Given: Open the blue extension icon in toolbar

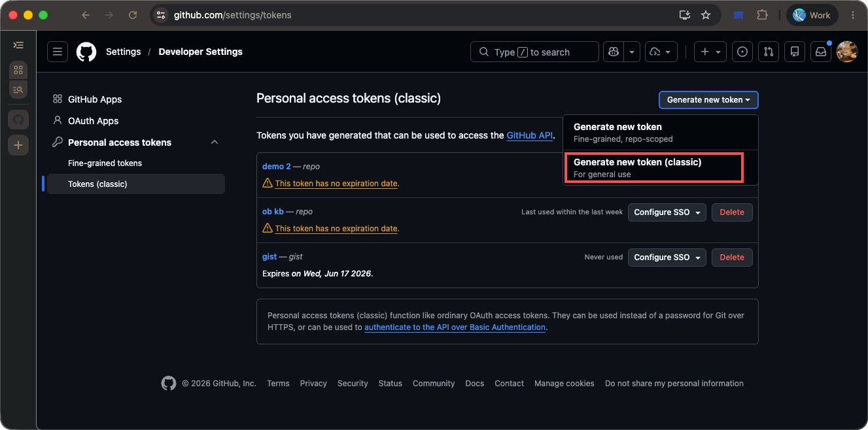Looking at the screenshot, I should (x=738, y=15).
